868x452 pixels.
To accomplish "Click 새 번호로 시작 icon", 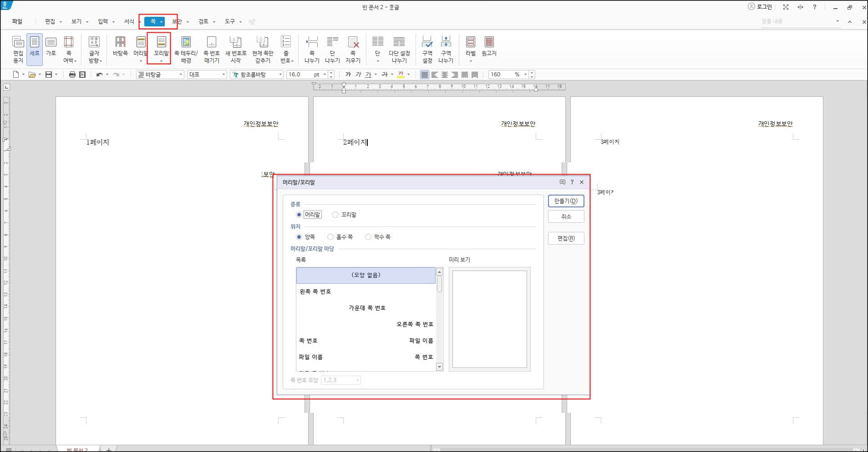I will (235, 49).
